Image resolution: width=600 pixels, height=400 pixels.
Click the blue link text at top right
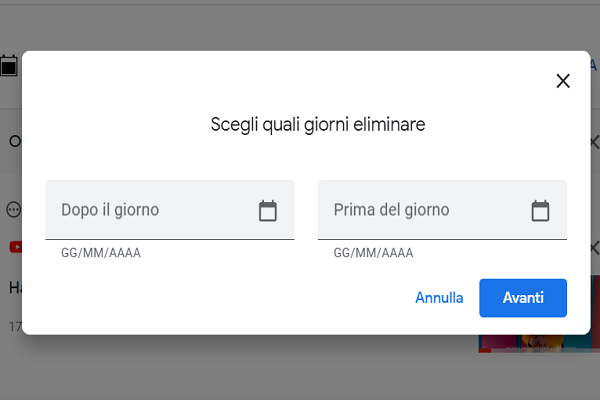(x=594, y=64)
